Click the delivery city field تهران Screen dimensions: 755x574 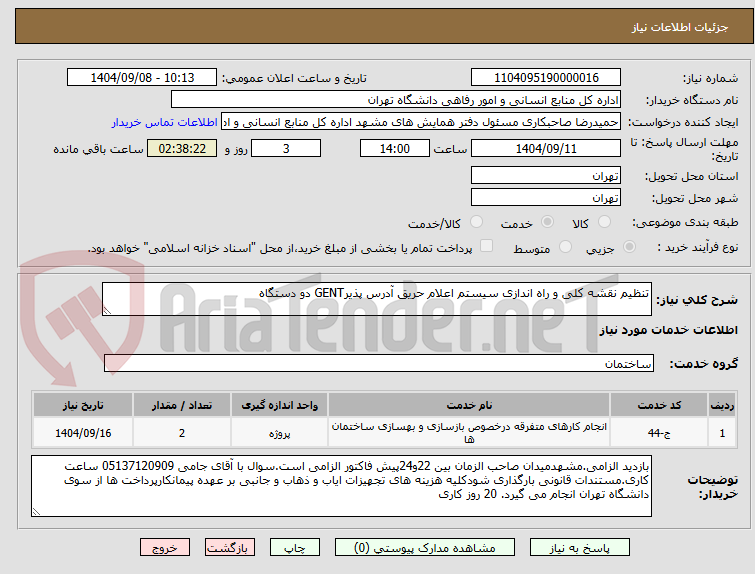point(546,197)
